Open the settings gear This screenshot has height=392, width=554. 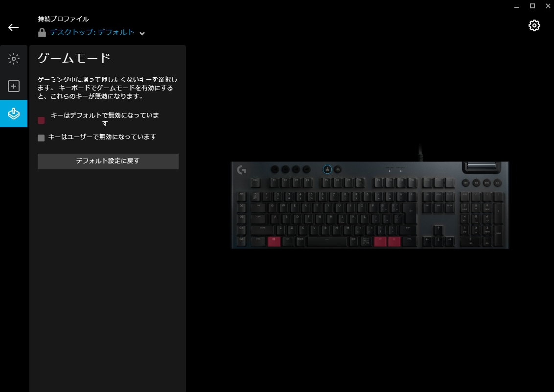point(534,25)
